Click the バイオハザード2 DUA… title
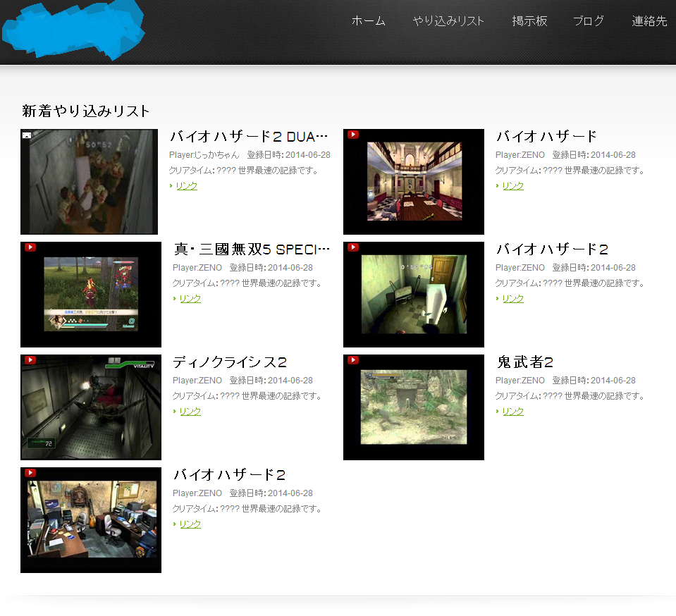Image resolution: width=676 pixels, height=616 pixels. pos(250,137)
